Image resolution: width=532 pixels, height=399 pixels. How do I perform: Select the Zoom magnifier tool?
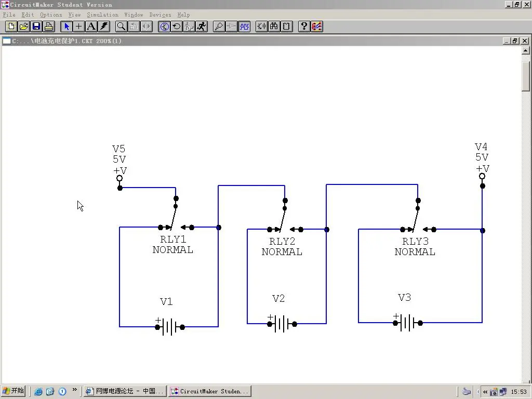[121, 26]
